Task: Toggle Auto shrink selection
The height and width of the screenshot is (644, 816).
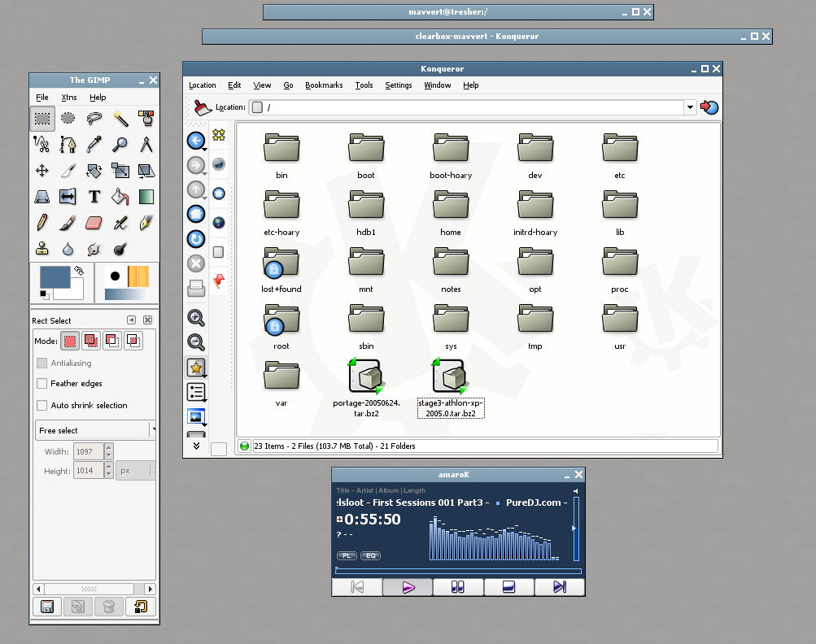Action: [43, 405]
